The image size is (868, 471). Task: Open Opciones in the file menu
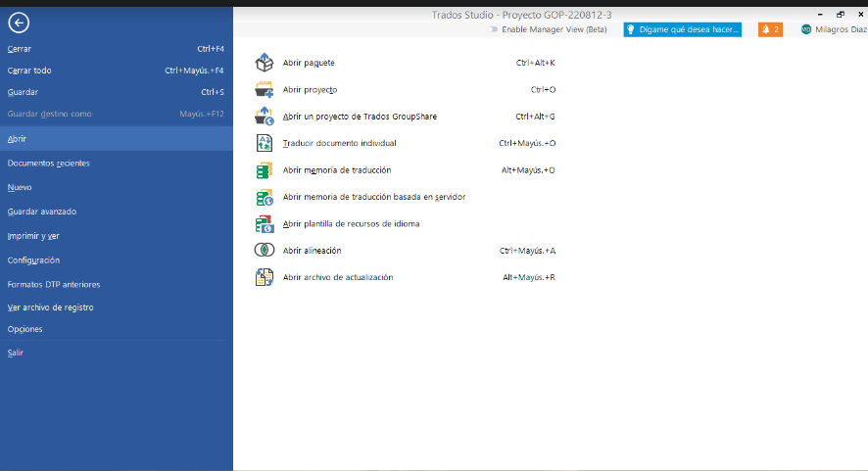click(117, 329)
